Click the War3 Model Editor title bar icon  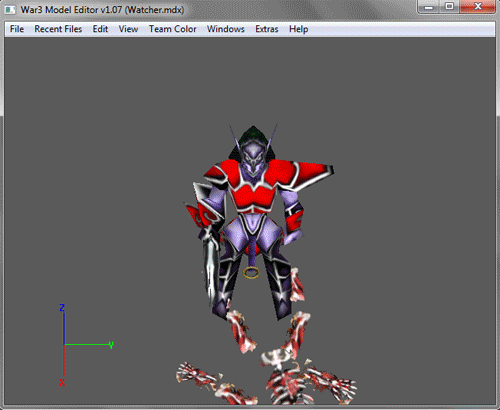coord(10,10)
